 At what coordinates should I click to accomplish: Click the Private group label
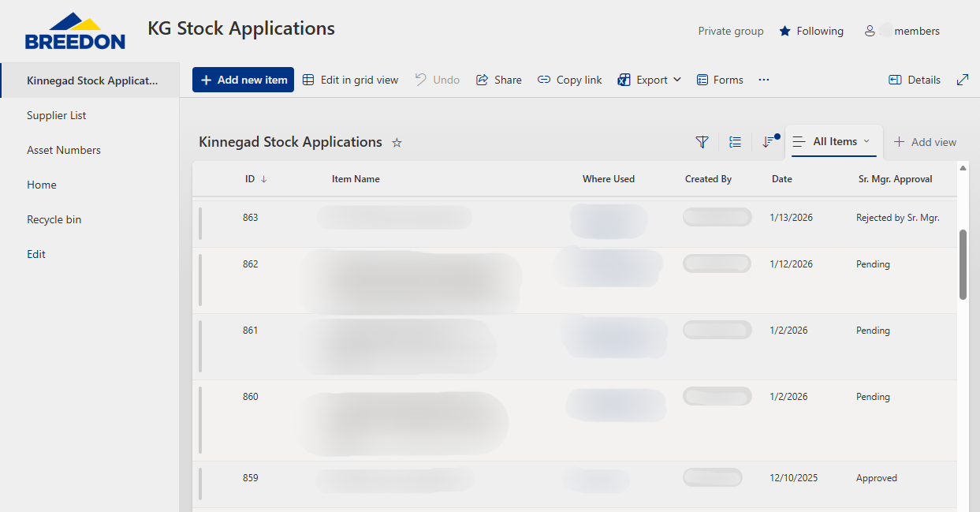tap(731, 32)
